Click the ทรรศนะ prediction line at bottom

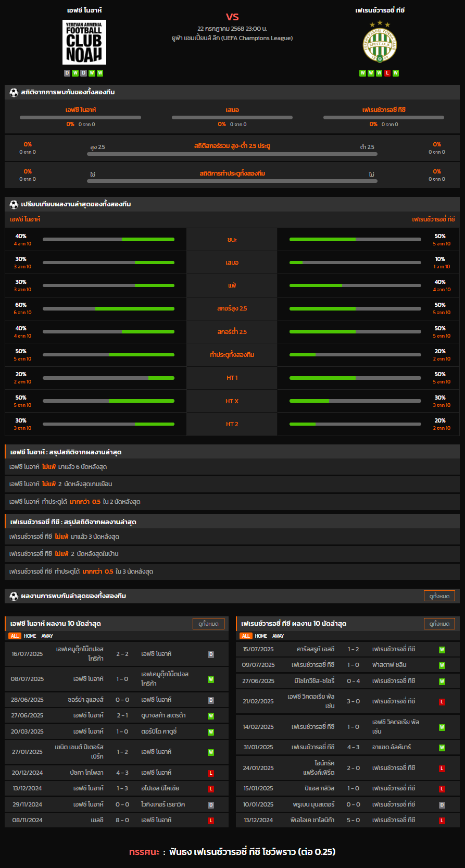coord(232,852)
